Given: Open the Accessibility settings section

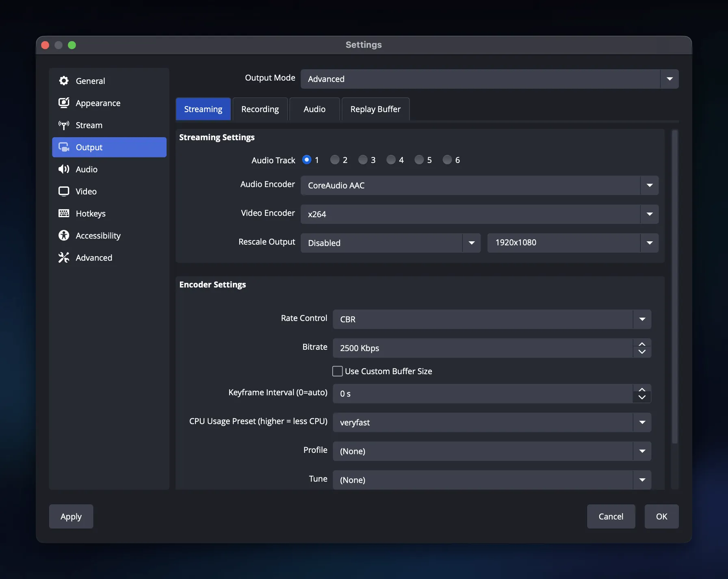Looking at the screenshot, I should (x=109, y=235).
